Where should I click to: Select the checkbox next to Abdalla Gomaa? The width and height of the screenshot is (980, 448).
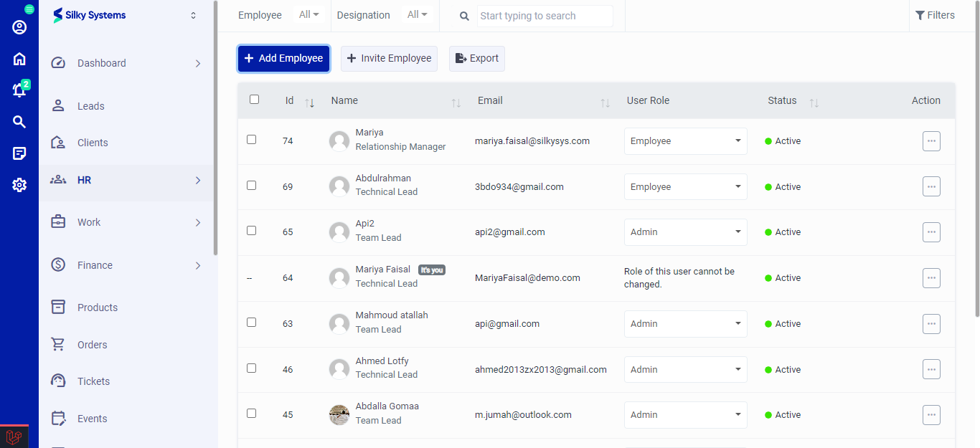click(251, 414)
